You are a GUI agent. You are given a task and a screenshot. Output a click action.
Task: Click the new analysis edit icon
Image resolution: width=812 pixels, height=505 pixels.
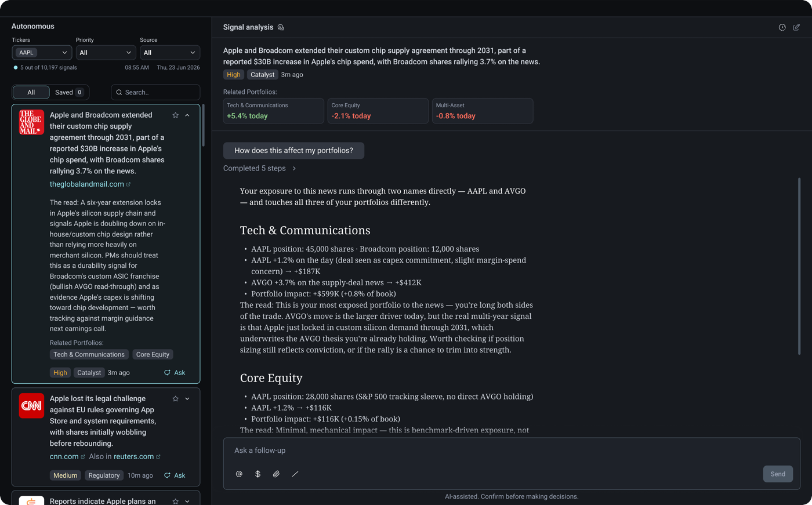tap(796, 27)
